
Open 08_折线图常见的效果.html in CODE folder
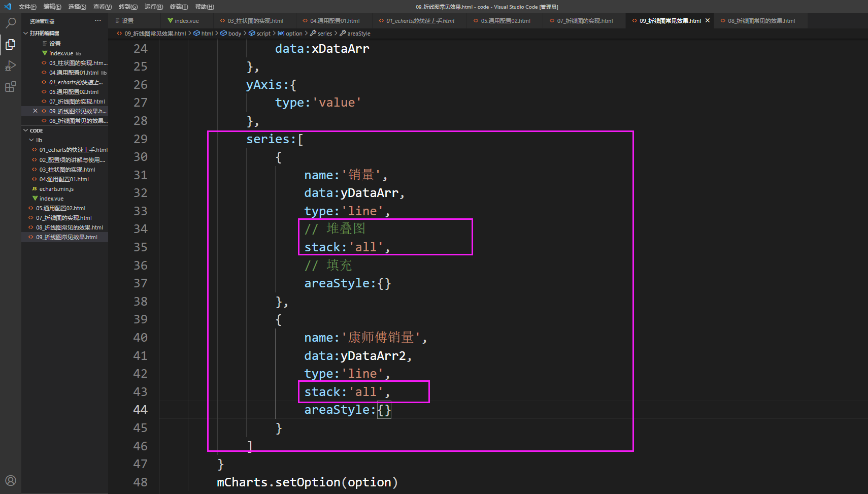pos(65,227)
